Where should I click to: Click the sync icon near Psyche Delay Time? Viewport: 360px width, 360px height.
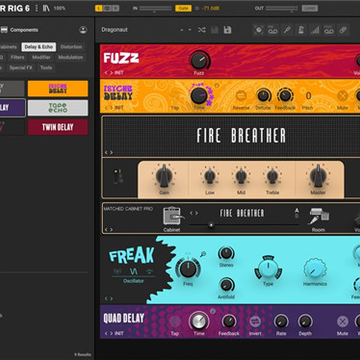tap(217, 86)
